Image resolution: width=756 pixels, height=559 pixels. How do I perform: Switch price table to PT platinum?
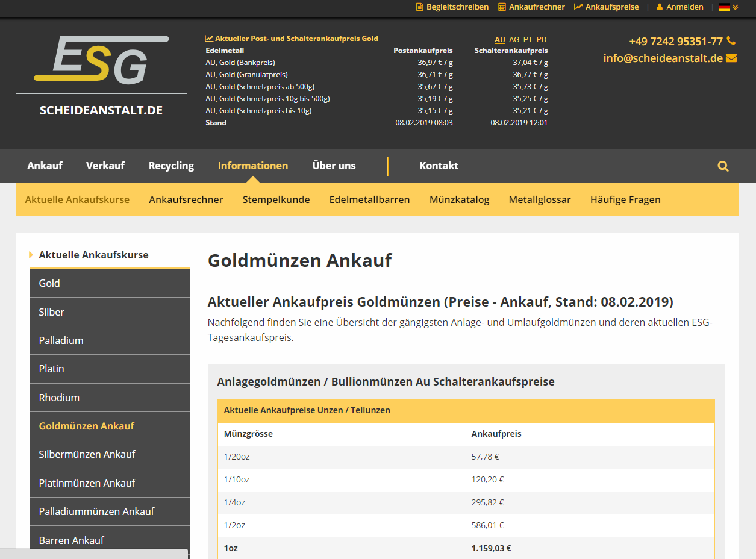528,40
